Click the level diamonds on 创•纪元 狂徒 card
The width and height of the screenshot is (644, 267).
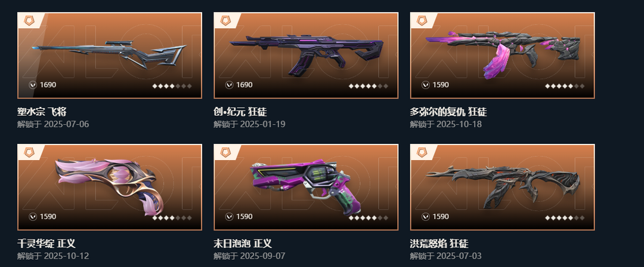point(369,86)
